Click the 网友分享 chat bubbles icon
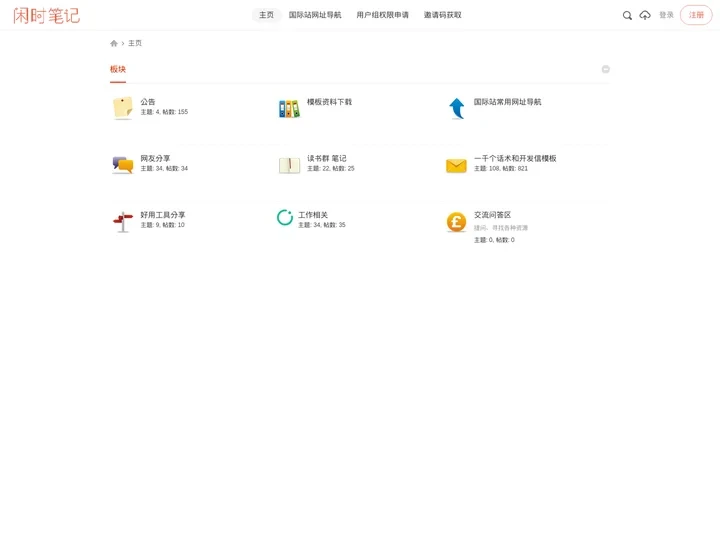 pyautogui.click(x=123, y=165)
